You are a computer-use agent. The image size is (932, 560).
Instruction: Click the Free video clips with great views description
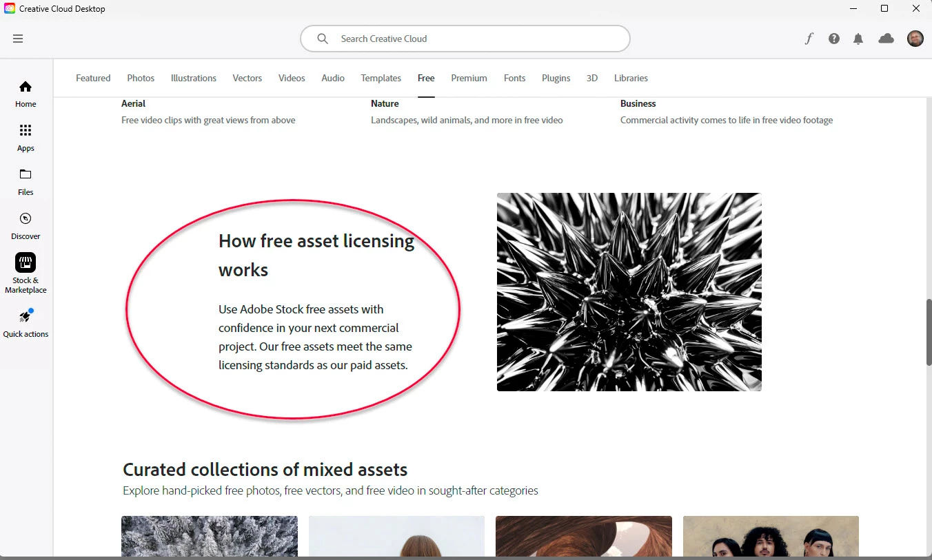click(x=208, y=120)
